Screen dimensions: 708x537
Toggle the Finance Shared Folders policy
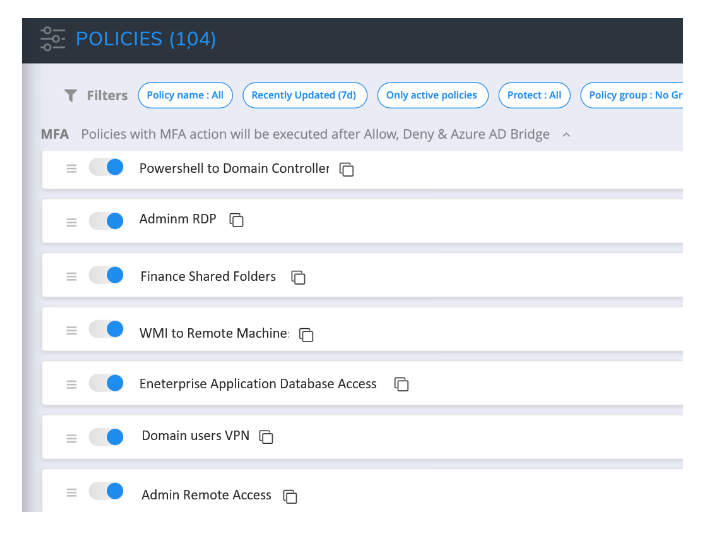point(106,275)
